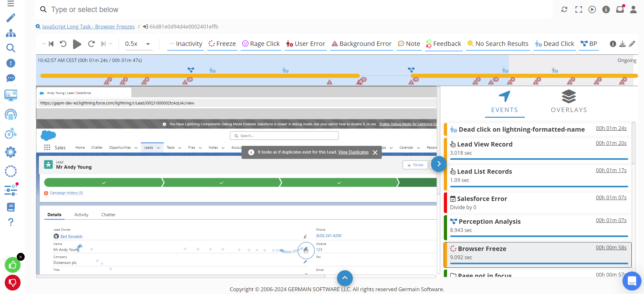
Task: Open the session monitor icon in the sidebar
Action: pos(10,95)
